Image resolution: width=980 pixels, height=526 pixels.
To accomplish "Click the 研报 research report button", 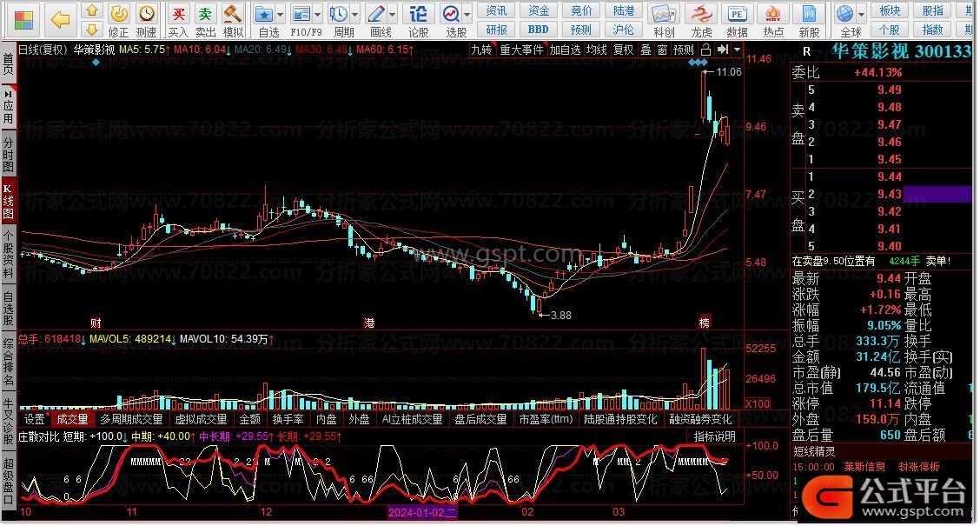I will click(x=497, y=30).
